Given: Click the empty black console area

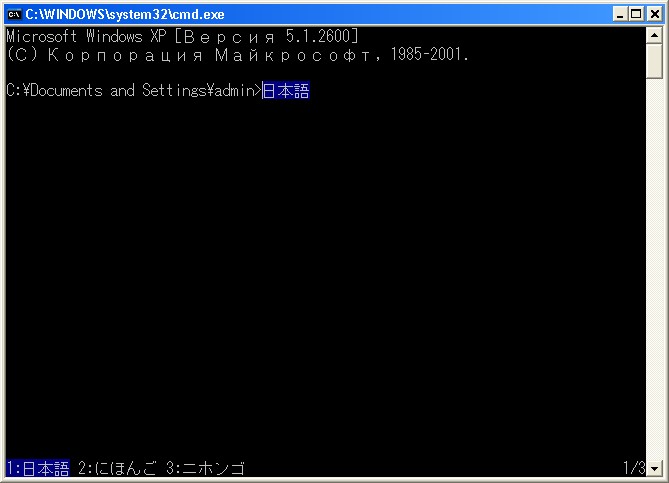Looking at the screenshot, I should [x=324, y=277].
